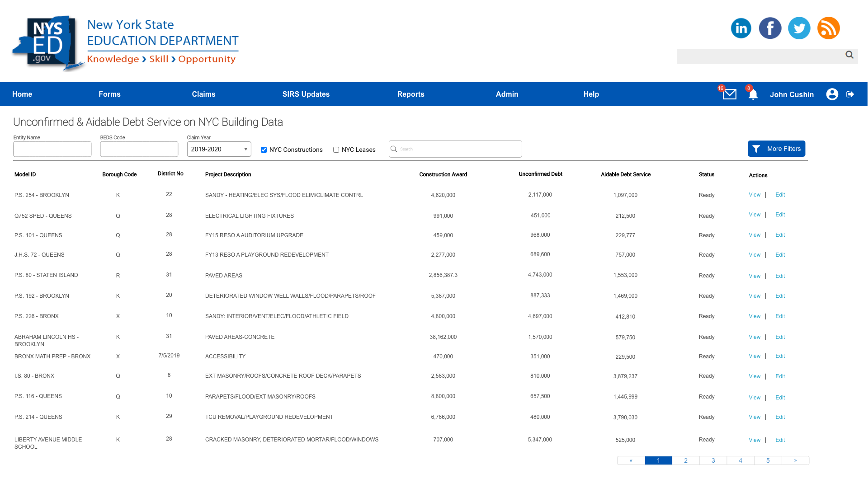Go to page 3 in pagination

[713, 460]
